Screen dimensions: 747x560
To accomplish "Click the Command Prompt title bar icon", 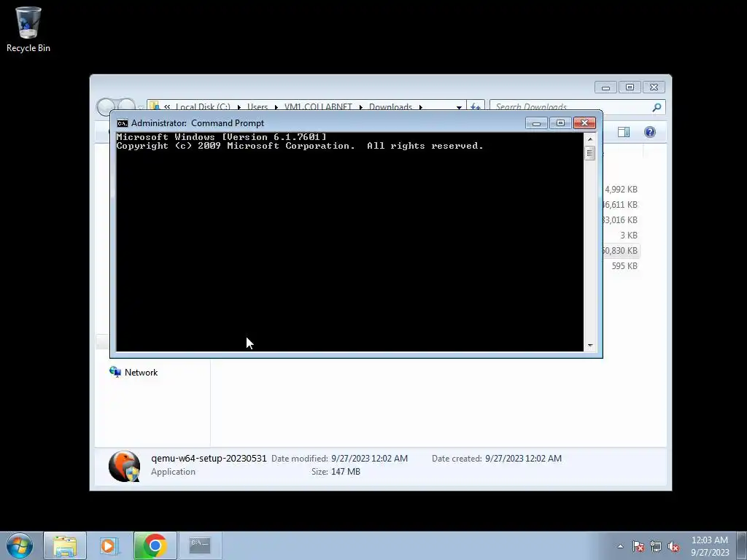I will point(123,123).
